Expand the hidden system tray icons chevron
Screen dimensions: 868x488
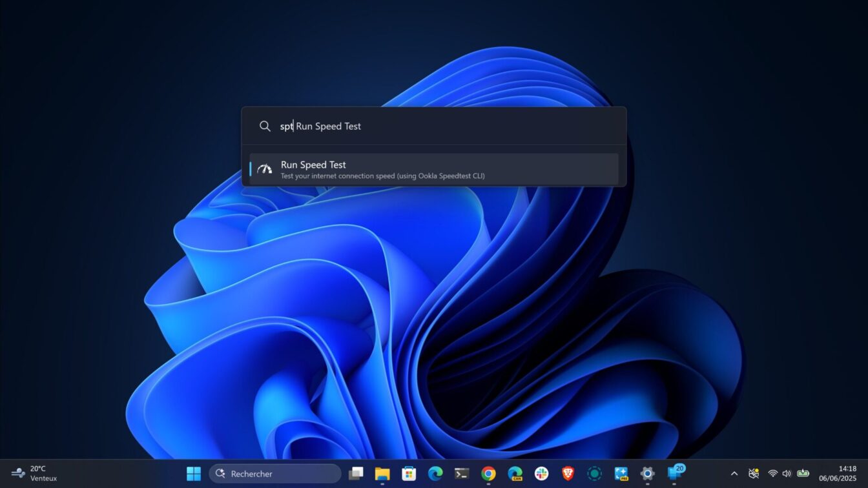click(x=734, y=474)
